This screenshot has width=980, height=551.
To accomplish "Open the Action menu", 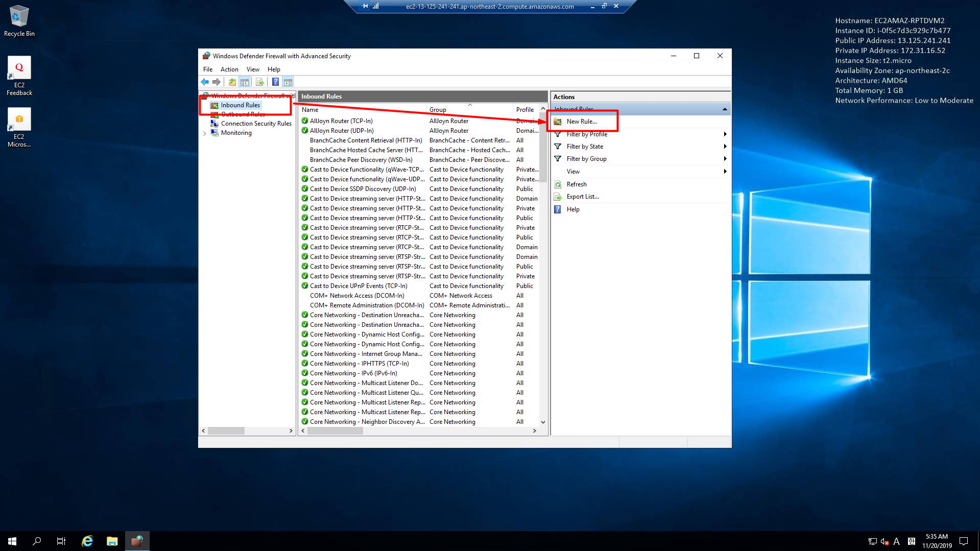I will [x=229, y=69].
